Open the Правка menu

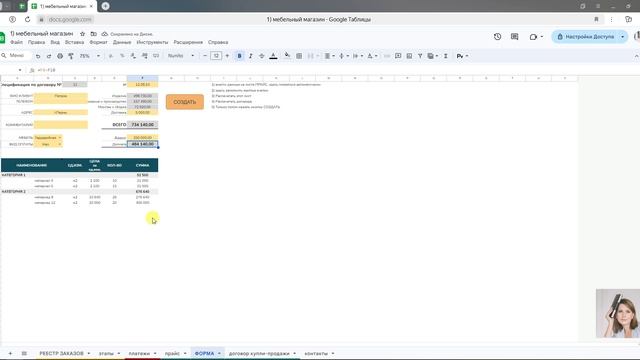[x=36, y=42]
